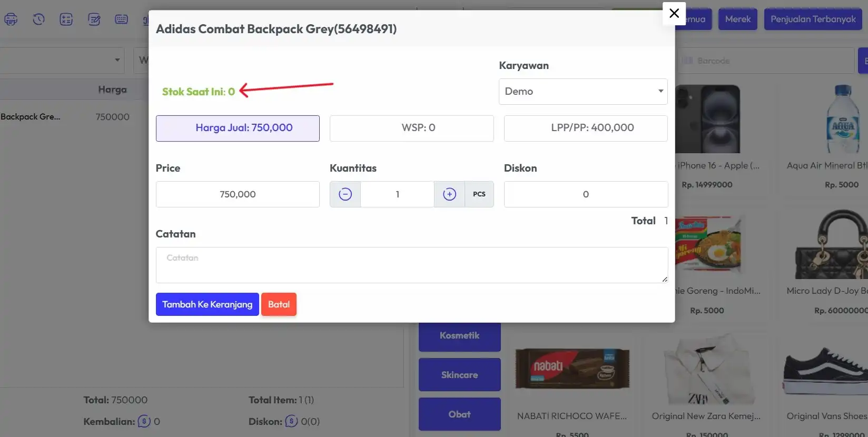The width and height of the screenshot is (868, 437).
Task: Open the calculator icon in toolbar
Action: pos(66,19)
